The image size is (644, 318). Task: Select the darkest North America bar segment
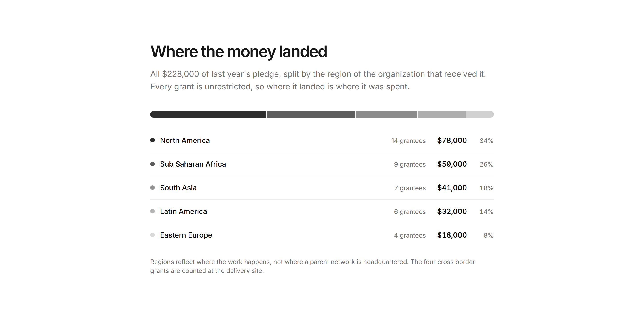tap(208, 114)
